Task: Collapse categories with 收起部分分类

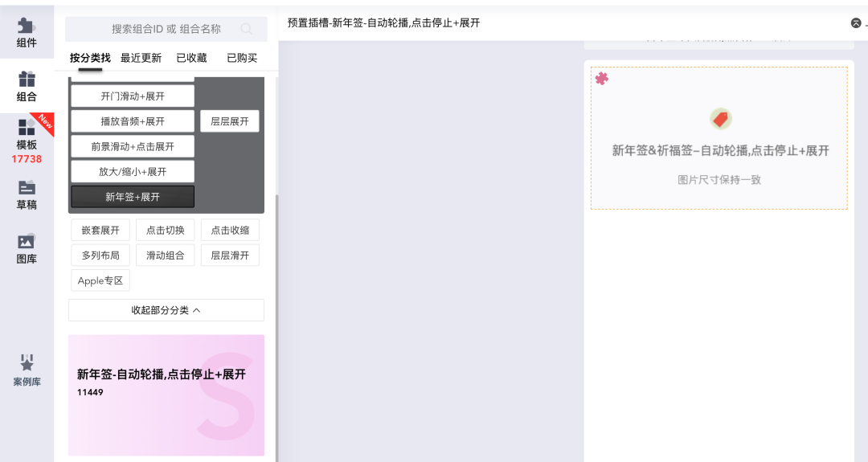Action: [166, 310]
